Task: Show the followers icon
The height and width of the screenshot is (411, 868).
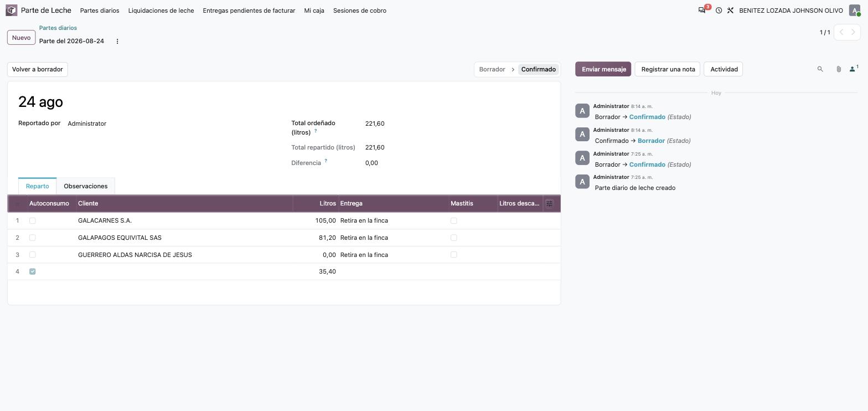Action: [x=854, y=69]
